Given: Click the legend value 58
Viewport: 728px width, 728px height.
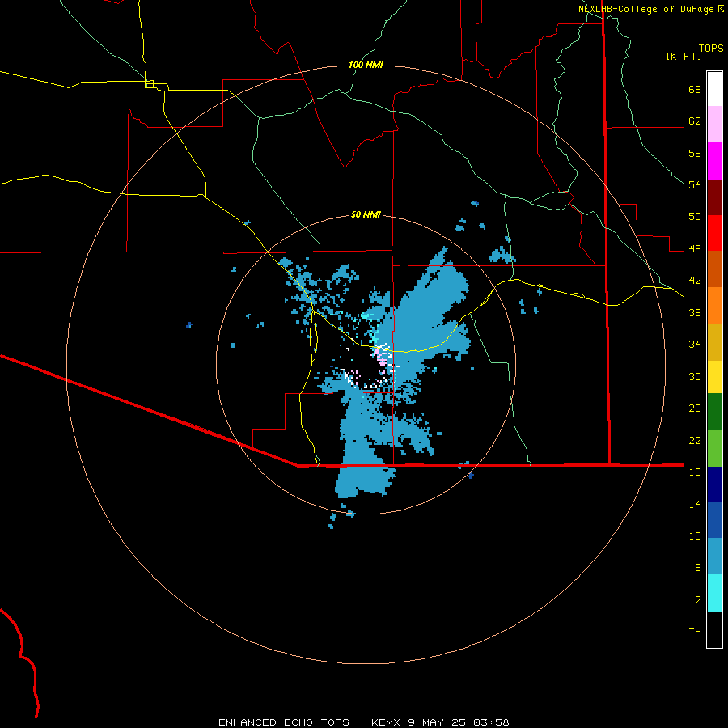Looking at the screenshot, I should pos(695,153).
